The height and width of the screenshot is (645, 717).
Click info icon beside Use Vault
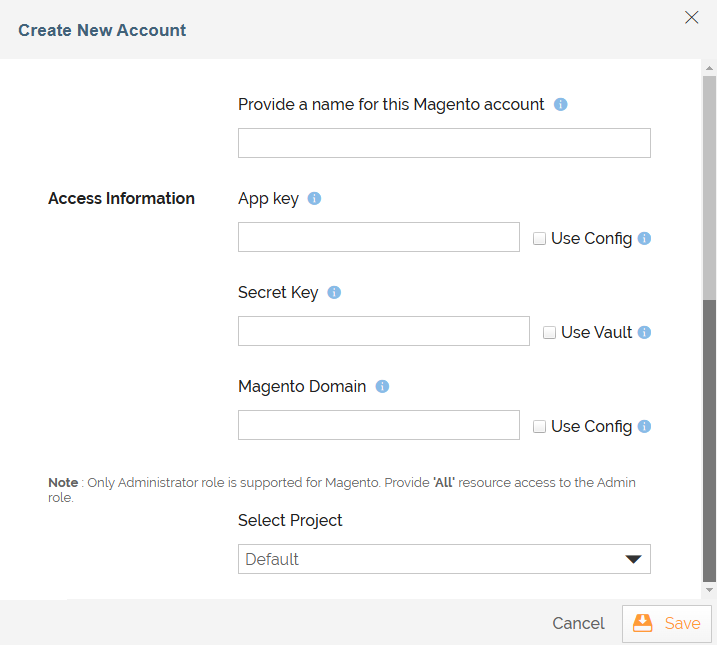pyautogui.click(x=644, y=332)
